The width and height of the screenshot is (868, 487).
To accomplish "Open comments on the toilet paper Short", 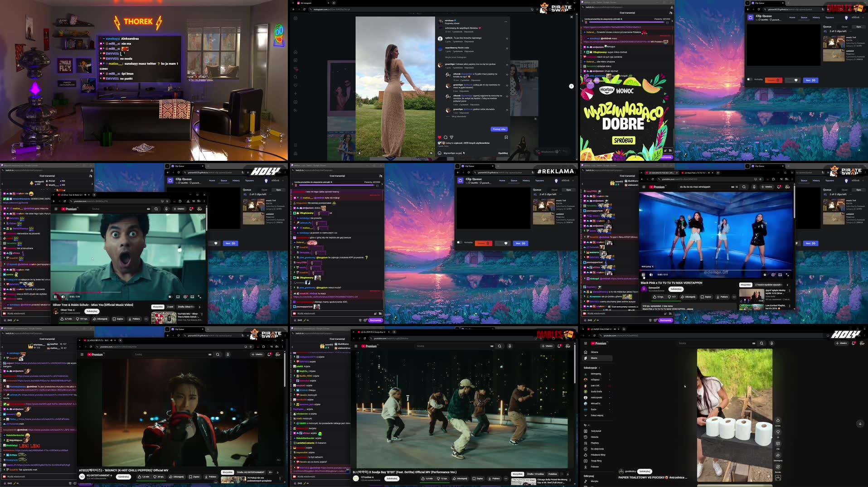I will point(778,444).
